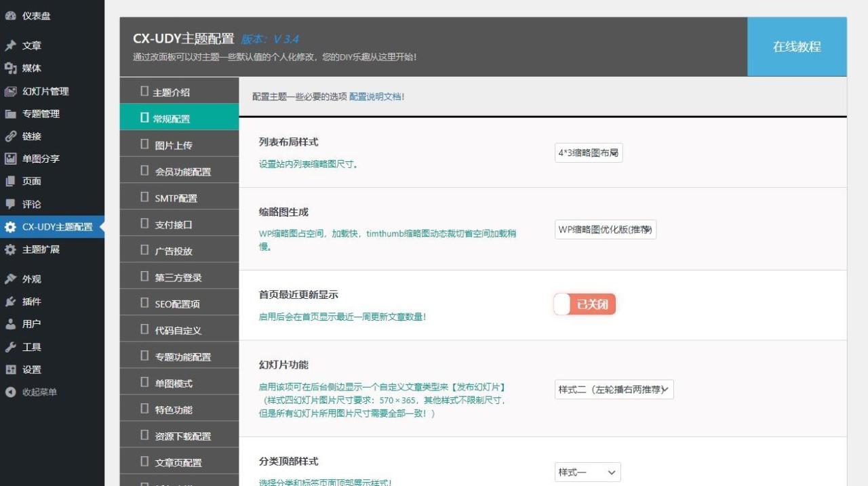Open the 幻灯片管理 sidebar menu text
The image size is (868, 486).
pos(45,91)
